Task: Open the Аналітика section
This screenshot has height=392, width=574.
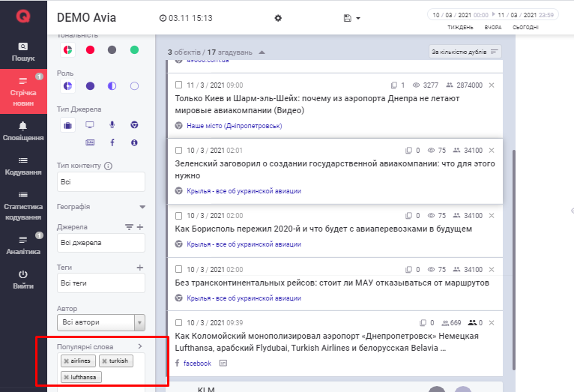Action: (23, 246)
